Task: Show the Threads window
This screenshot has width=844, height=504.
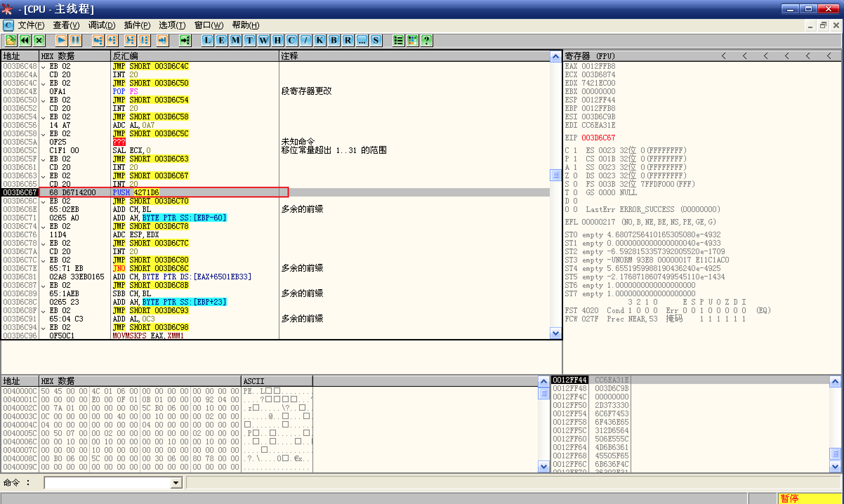Action: click(250, 40)
